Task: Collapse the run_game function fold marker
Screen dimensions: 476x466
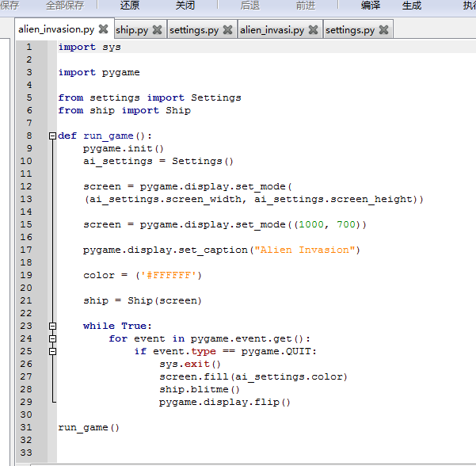Action: [52, 136]
